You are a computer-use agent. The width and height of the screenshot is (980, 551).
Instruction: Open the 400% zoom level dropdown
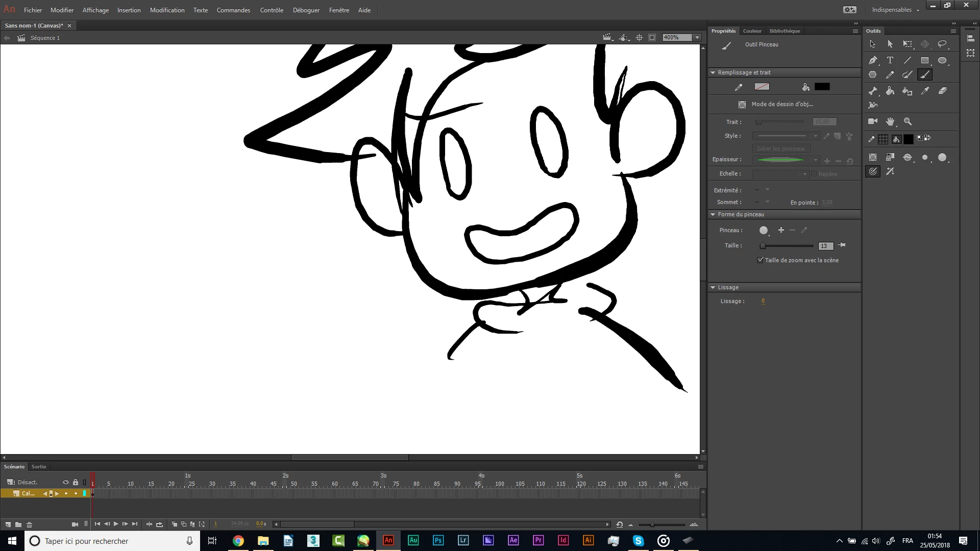[697, 38]
